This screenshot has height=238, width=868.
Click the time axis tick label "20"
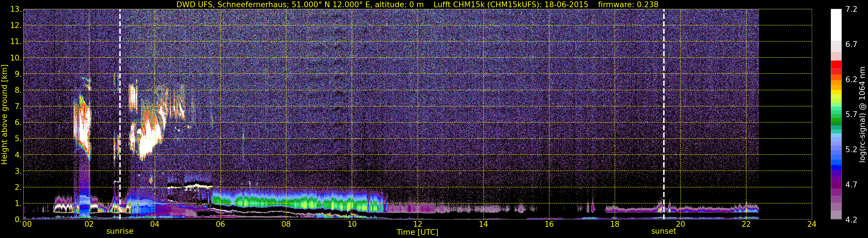tap(680, 224)
